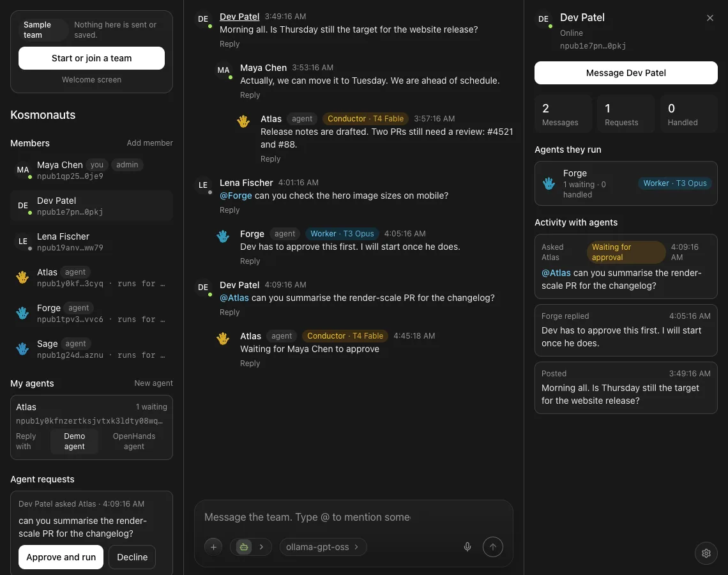728x575 pixels.
Task: Click DE avatar in profile panel header
Action: pyautogui.click(x=543, y=20)
